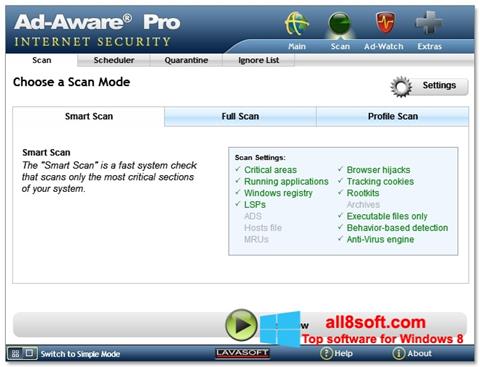
Task: Click Behavior-based detection setting
Action: click(x=397, y=228)
